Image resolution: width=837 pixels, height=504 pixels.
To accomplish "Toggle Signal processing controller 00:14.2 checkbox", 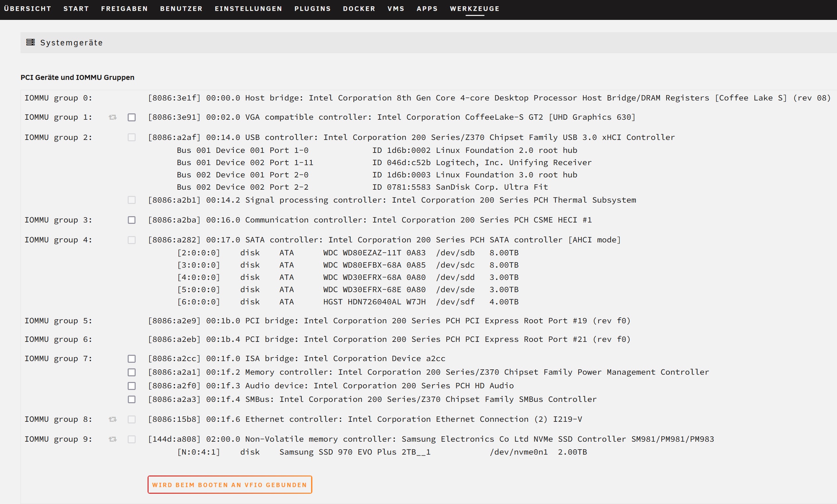I will 132,200.
